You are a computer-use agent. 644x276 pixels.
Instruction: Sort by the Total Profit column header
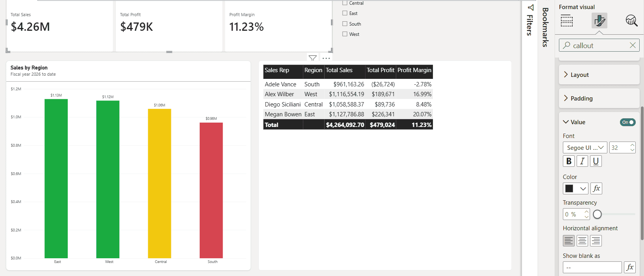coord(380,70)
